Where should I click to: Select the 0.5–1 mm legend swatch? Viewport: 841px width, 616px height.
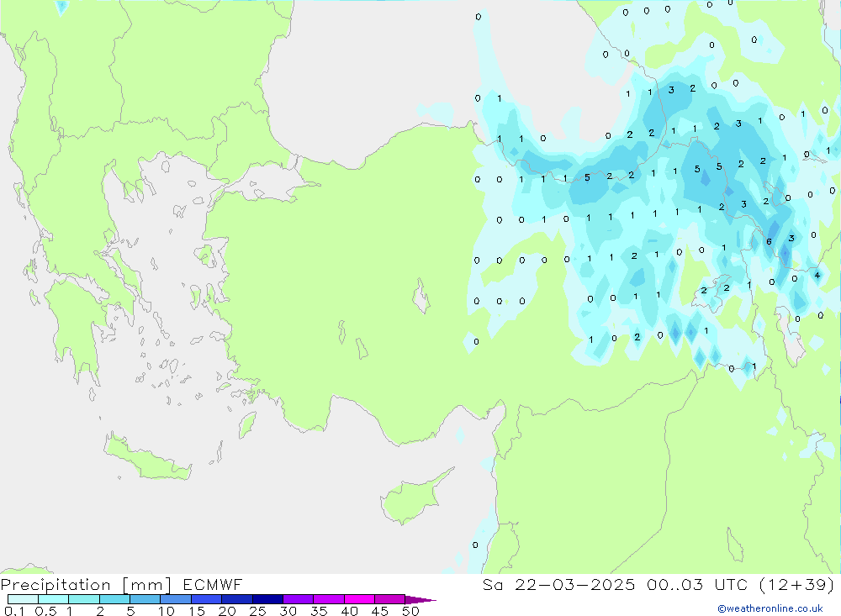(x=54, y=599)
